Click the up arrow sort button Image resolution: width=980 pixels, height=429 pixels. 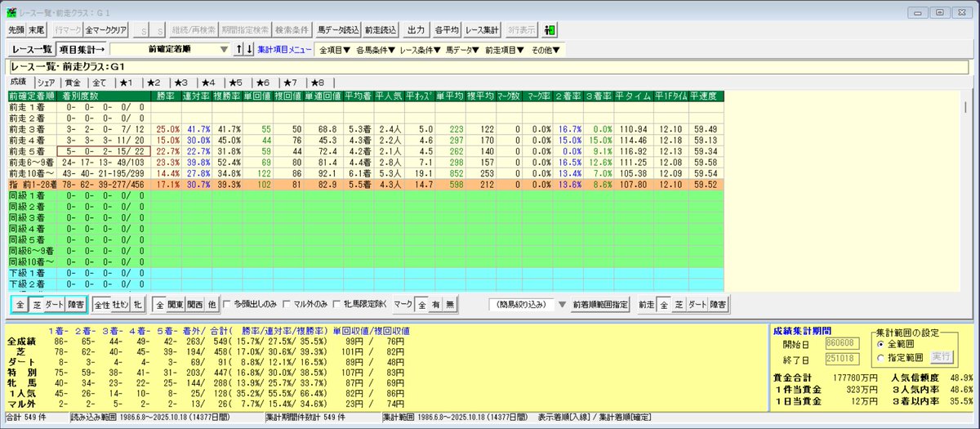point(239,50)
